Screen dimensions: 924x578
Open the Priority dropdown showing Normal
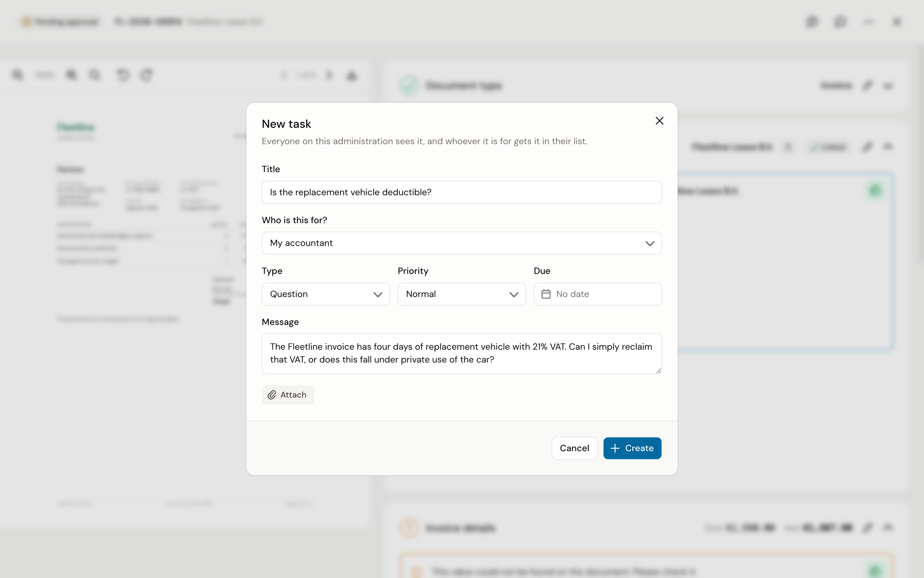462,294
